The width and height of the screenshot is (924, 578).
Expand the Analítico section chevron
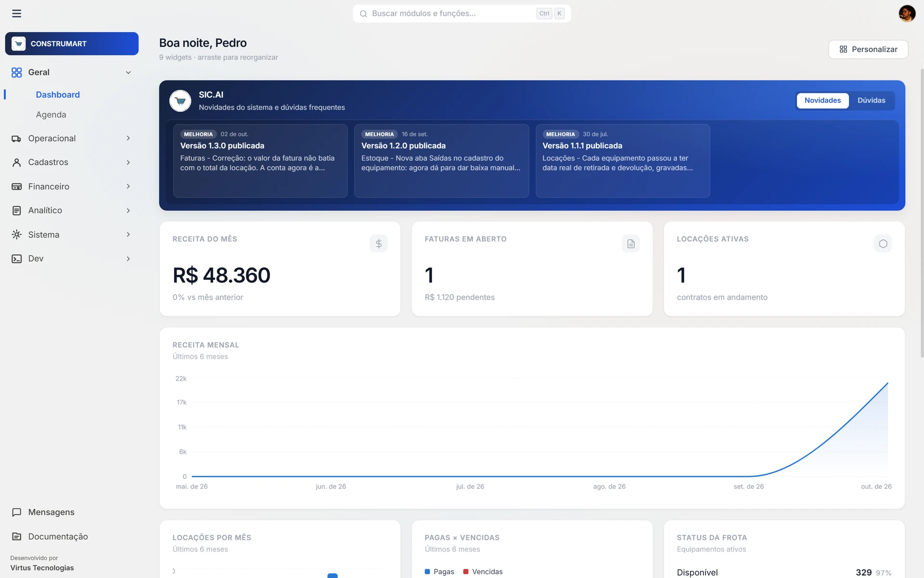coord(128,210)
